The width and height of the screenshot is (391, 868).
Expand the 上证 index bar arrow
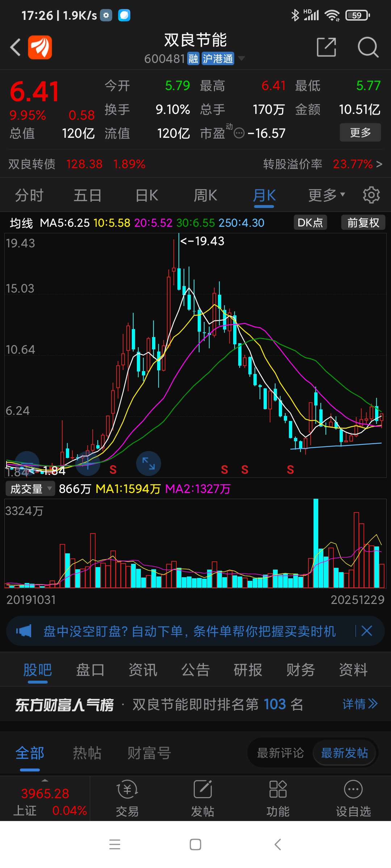45,780
